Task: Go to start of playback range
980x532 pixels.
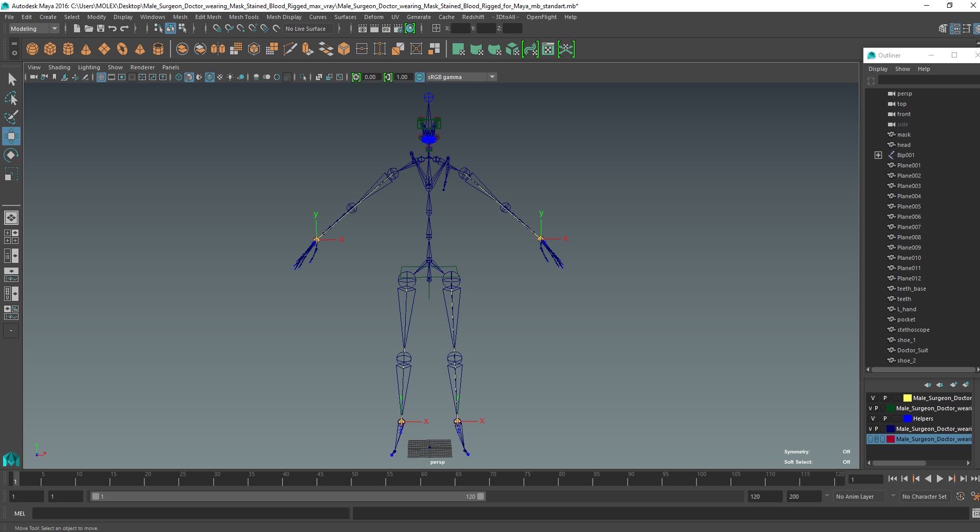Action: tap(892, 479)
